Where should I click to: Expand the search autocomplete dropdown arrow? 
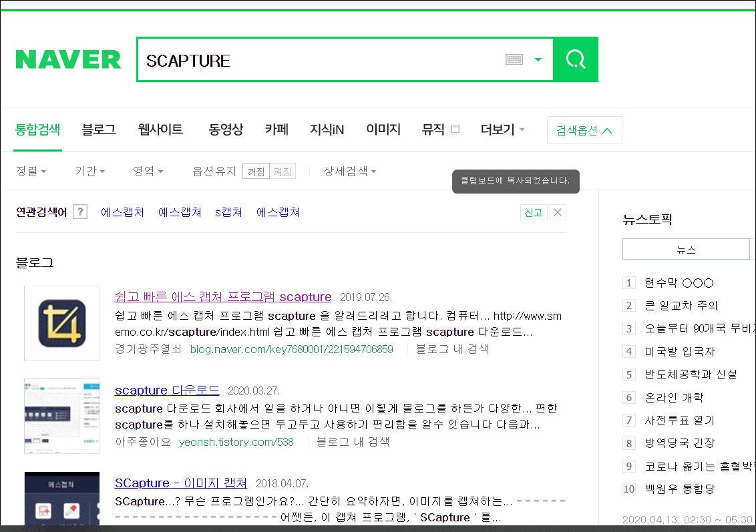click(x=538, y=60)
